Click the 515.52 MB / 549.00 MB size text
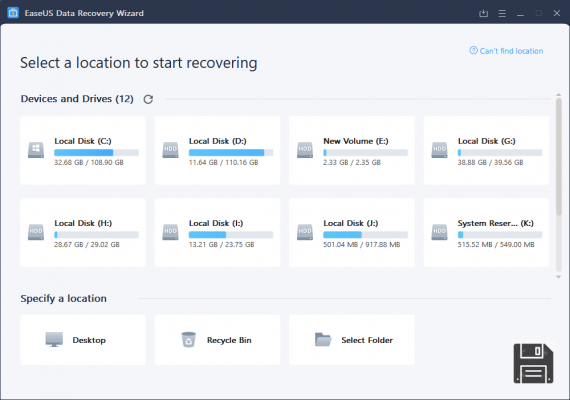This screenshot has height=400, width=570. 496,245
